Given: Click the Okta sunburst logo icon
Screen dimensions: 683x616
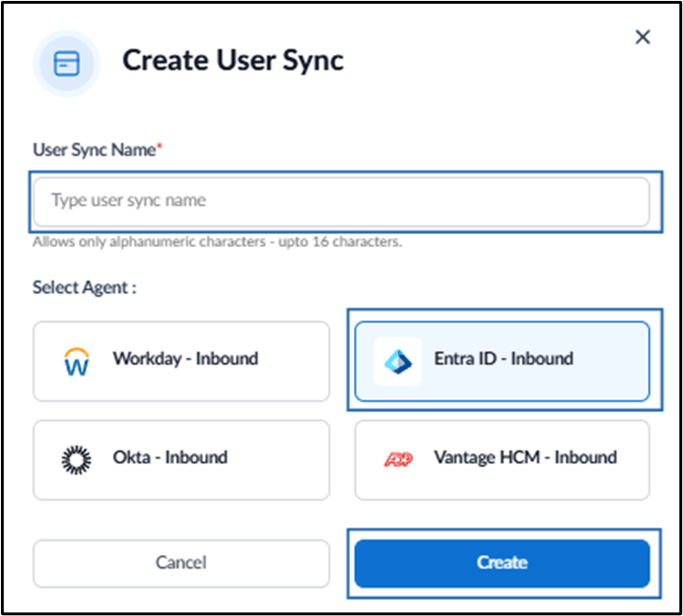Looking at the screenshot, I should pyautogui.click(x=76, y=459).
